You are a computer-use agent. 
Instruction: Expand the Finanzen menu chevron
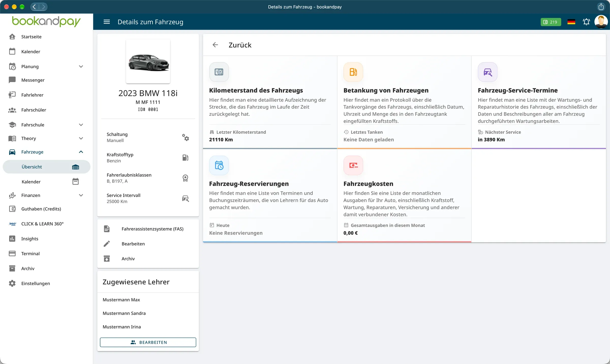point(81,195)
